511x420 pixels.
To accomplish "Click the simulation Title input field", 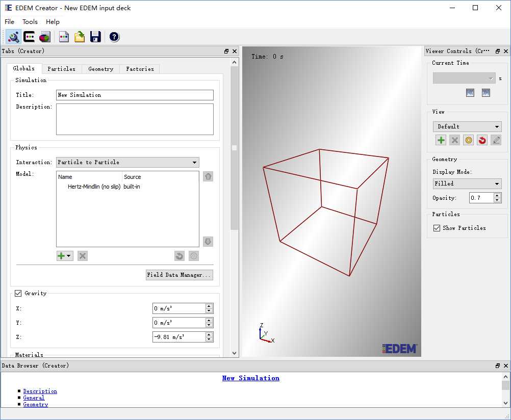I will (135, 95).
